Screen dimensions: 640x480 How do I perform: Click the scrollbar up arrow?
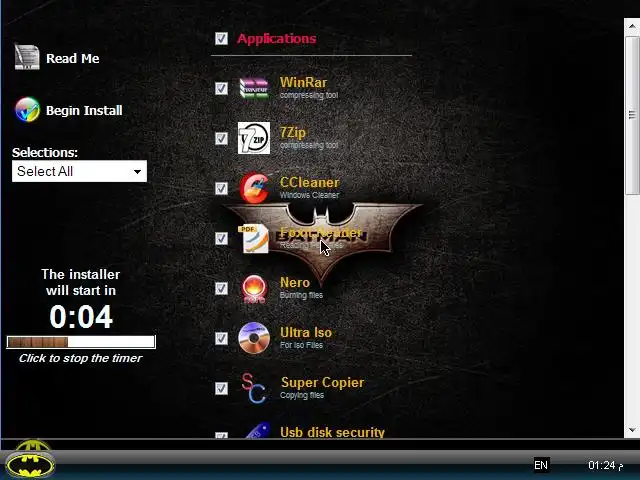[632, 26]
